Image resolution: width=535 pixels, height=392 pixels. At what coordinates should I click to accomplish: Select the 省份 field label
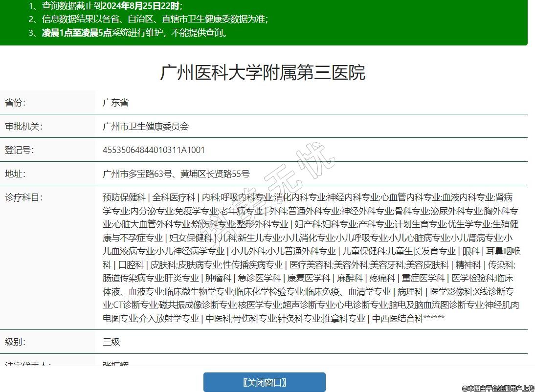(x=15, y=103)
